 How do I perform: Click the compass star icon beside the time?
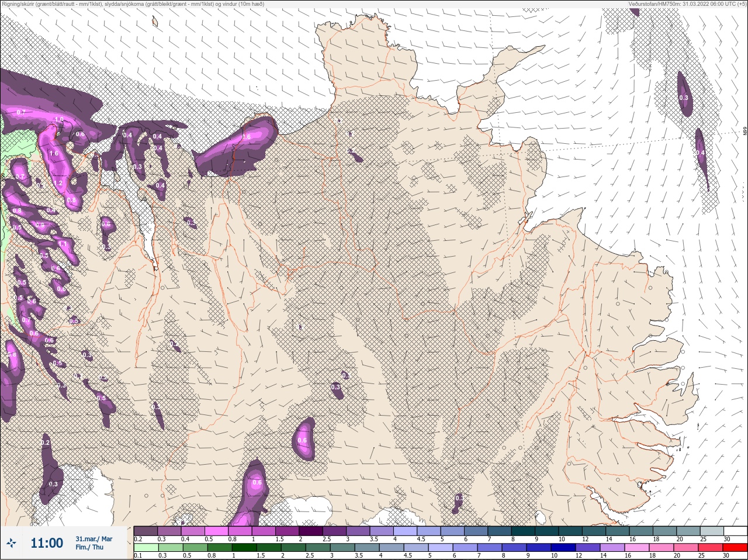(11, 544)
